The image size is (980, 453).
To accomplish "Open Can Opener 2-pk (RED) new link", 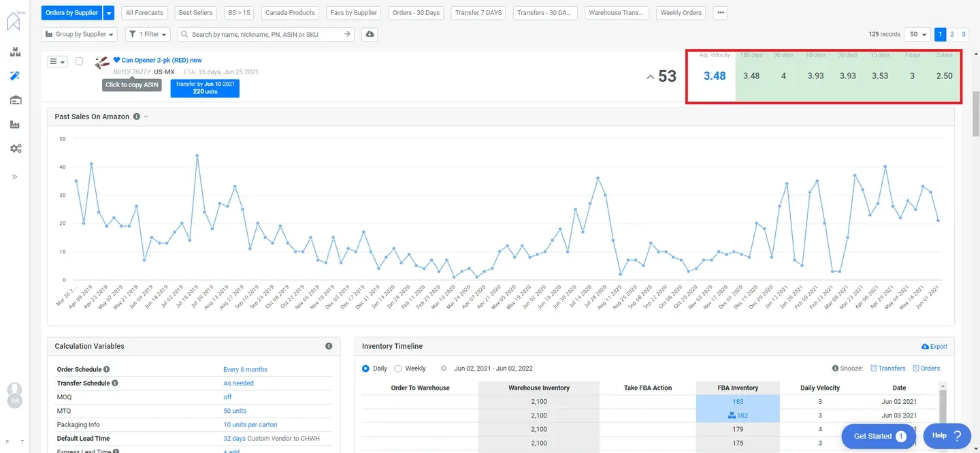I will (162, 60).
